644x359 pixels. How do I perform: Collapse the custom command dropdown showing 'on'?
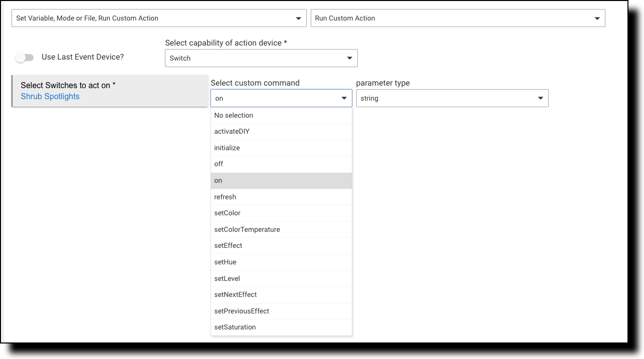coord(281,98)
